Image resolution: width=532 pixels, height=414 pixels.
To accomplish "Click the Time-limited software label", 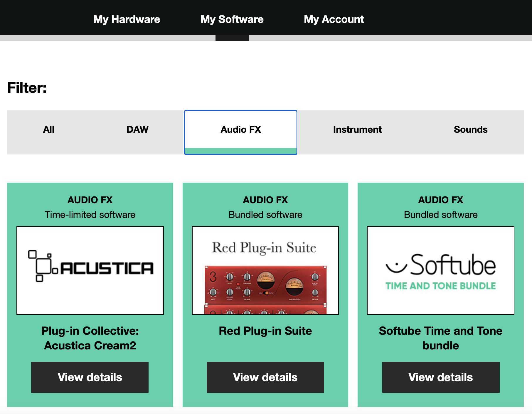I will click(x=90, y=215).
